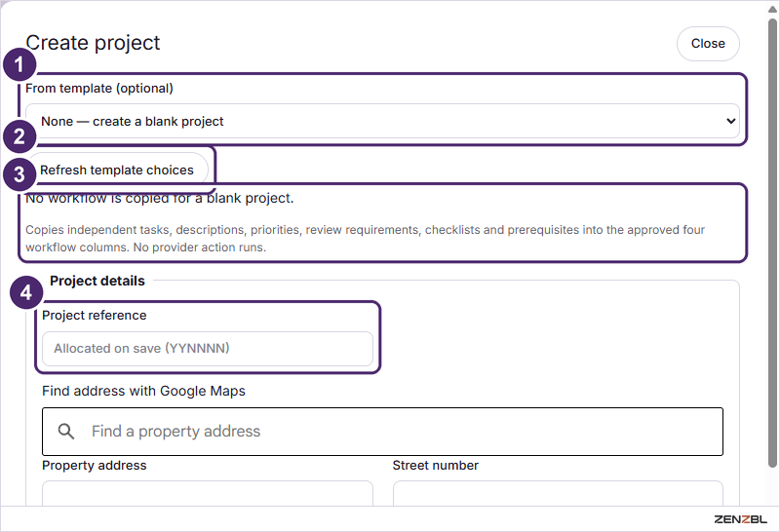The width and height of the screenshot is (780, 532).
Task: Click the Project reference input field
Action: [x=208, y=349]
